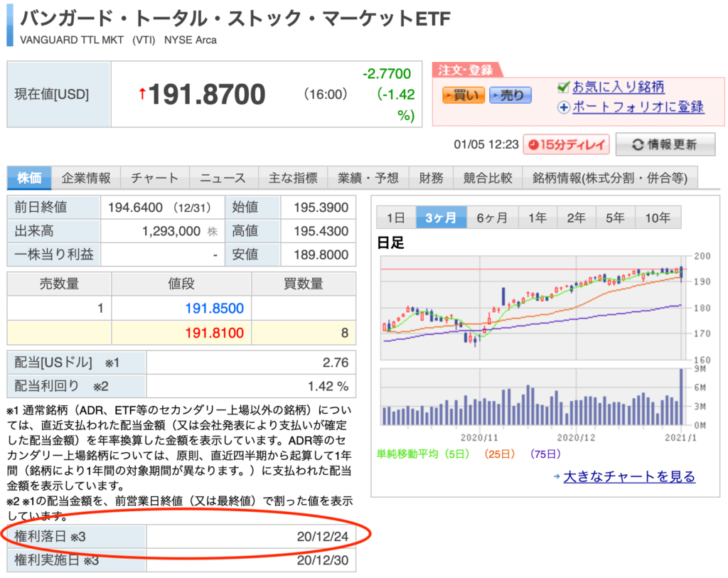Viewport: 728px width, 578px height.
Task: Click the 15分ディレイ badge
Action: (567, 144)
